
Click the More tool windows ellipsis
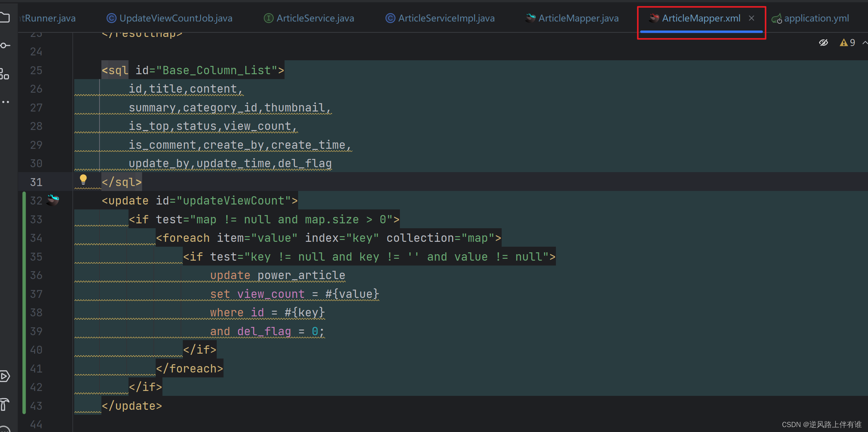(5, 102)
